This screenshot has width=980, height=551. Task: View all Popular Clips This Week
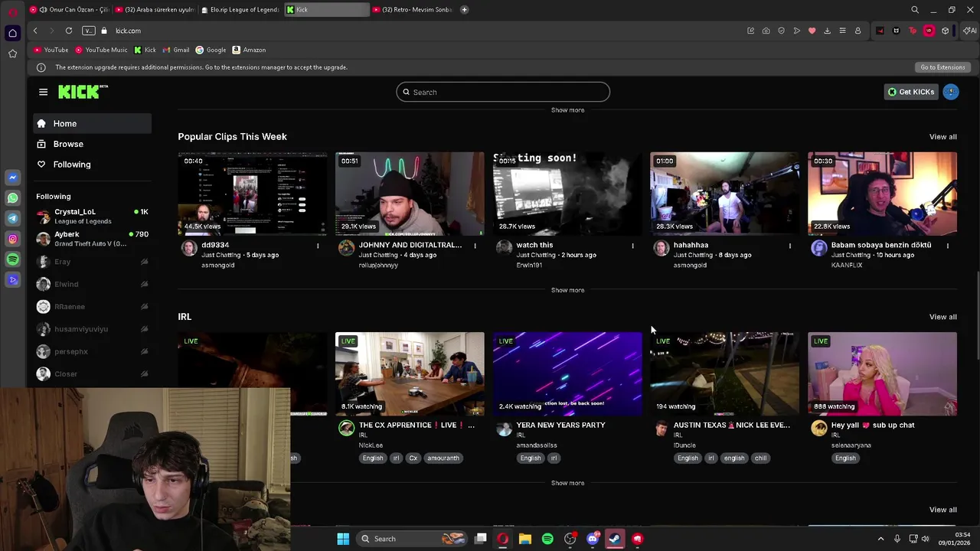click(942, 137)
